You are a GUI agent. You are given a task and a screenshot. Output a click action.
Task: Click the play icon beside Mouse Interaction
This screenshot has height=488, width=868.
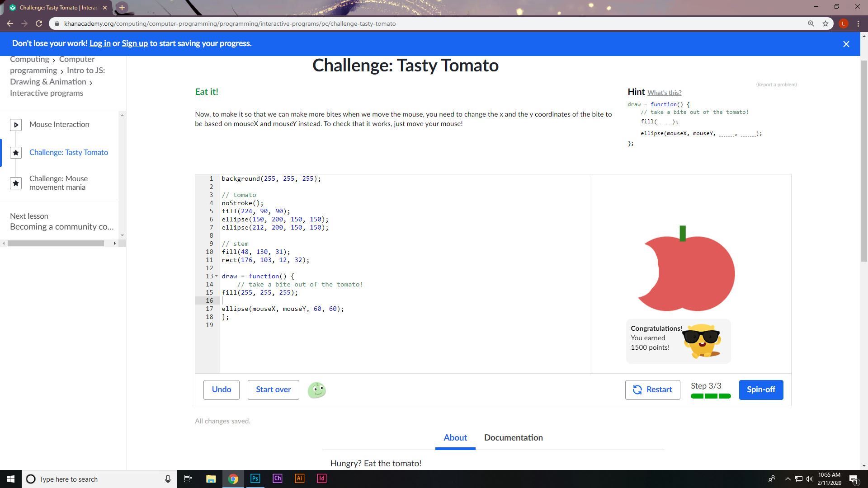click(x=16, y=125)
